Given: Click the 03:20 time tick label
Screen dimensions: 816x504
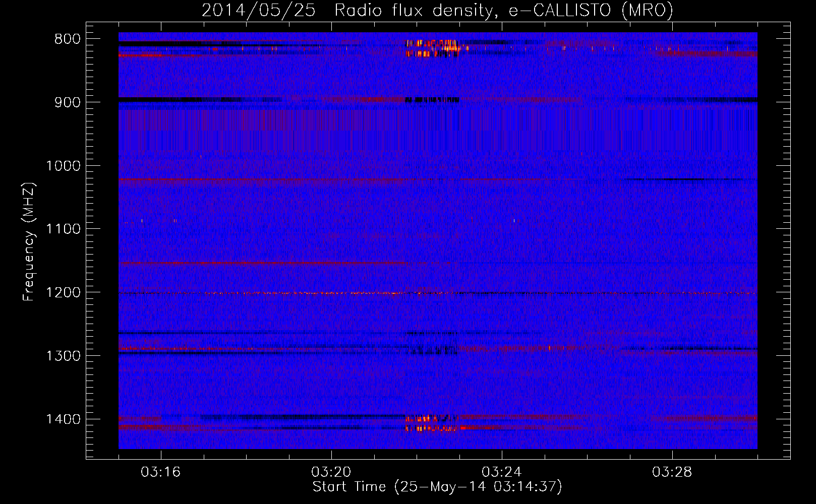Looking at the screenshot, I should click(331, 472).
